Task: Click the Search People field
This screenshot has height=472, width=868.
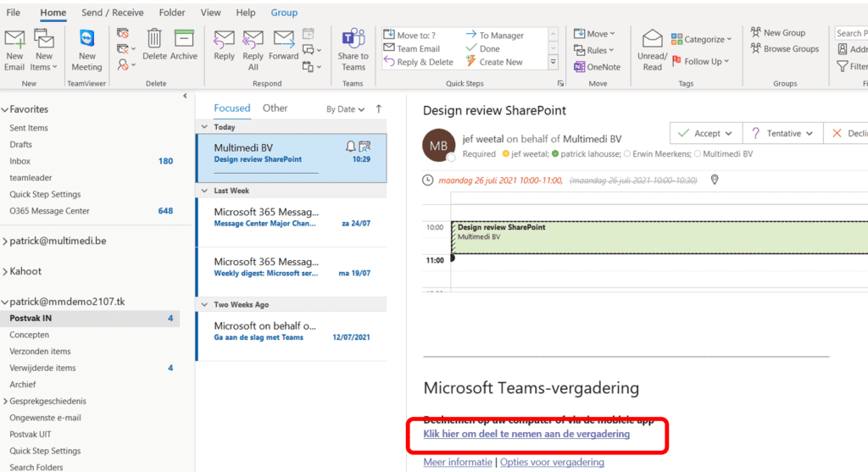Action: (x=851, y=33)
